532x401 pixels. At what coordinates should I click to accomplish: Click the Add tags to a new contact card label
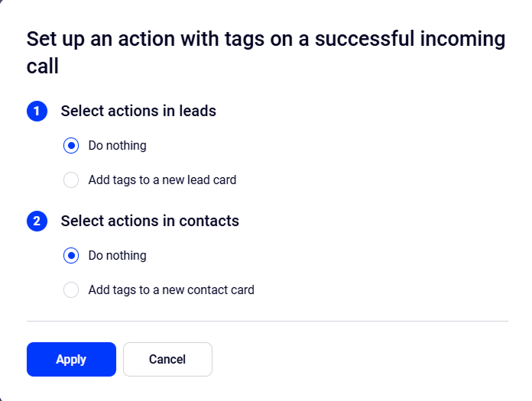pyautogui.click(x=171, y=290)
